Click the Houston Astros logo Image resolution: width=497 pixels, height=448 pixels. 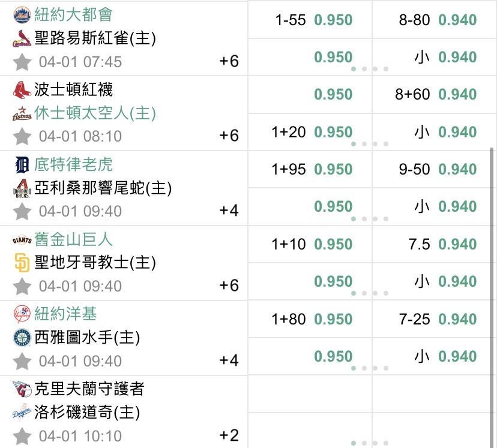(22, 114)
